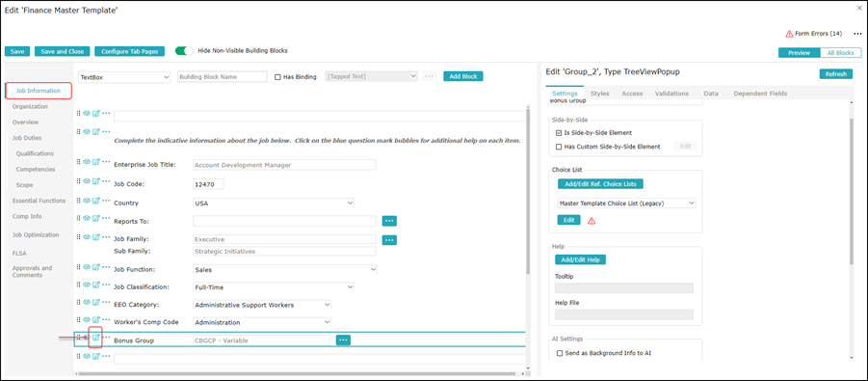Image resolution: width=868 pixels, height=381 pixels.
Task: Open Bonus Group tree popup ellipsis button
Action: (343, 340)
